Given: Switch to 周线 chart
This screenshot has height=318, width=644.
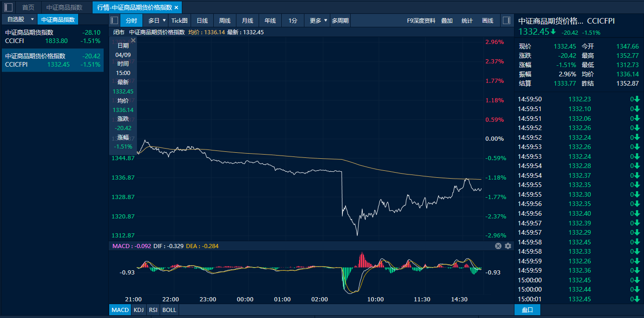Looking at the screenshot, I should point(225,20).
